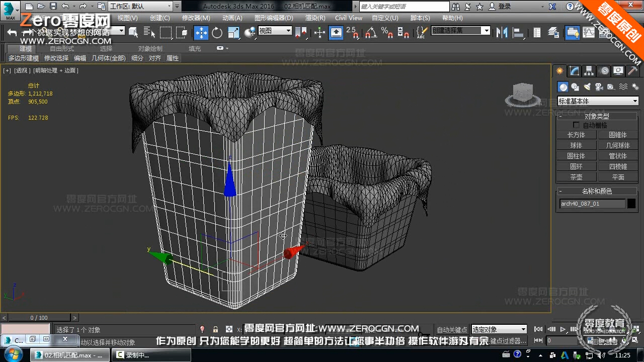Toggle the Percent Snap button

pyautogui.click(x=387, y=33)
